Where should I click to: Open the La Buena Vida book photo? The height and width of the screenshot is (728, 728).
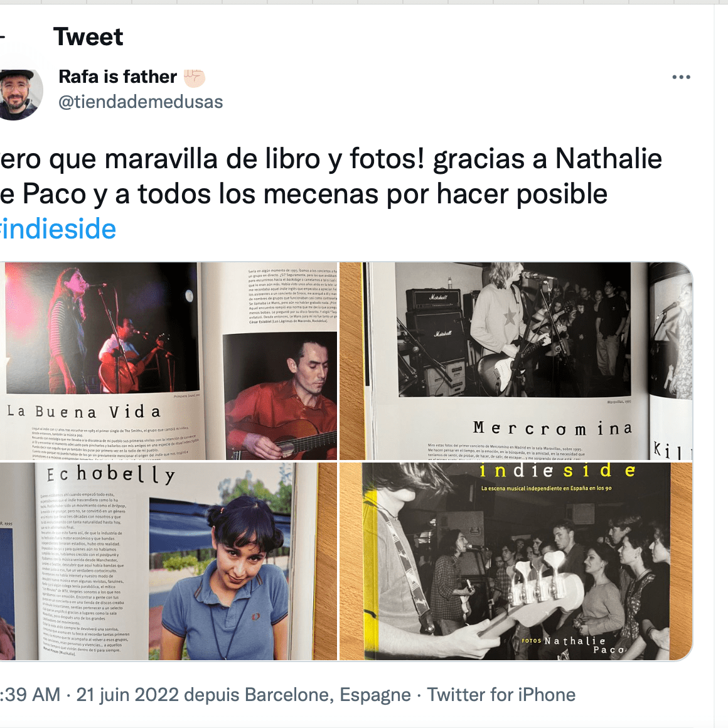pos(169,361)
